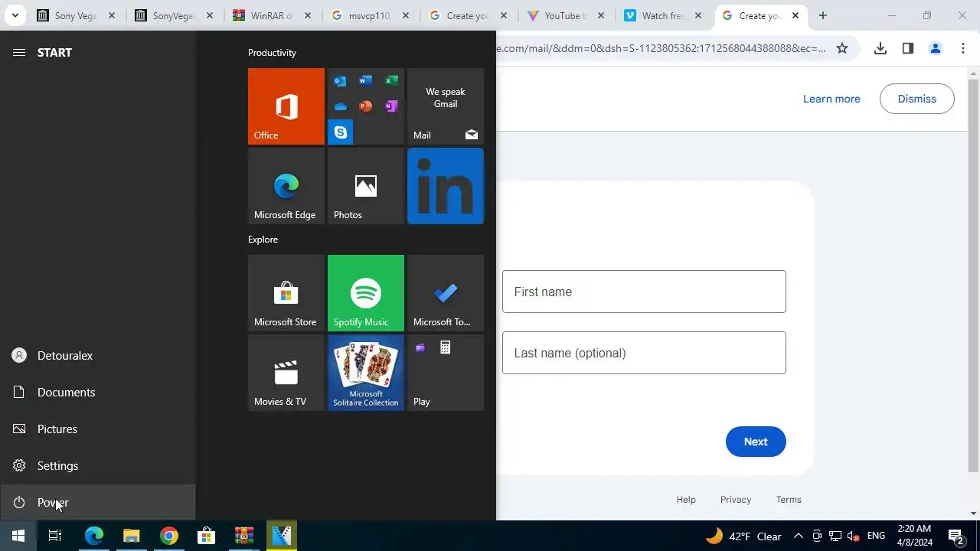Image resolution: width=980 pixels, height=551 pixels.
Task: Open the LinkedIn tile
Action: (446, 186)
